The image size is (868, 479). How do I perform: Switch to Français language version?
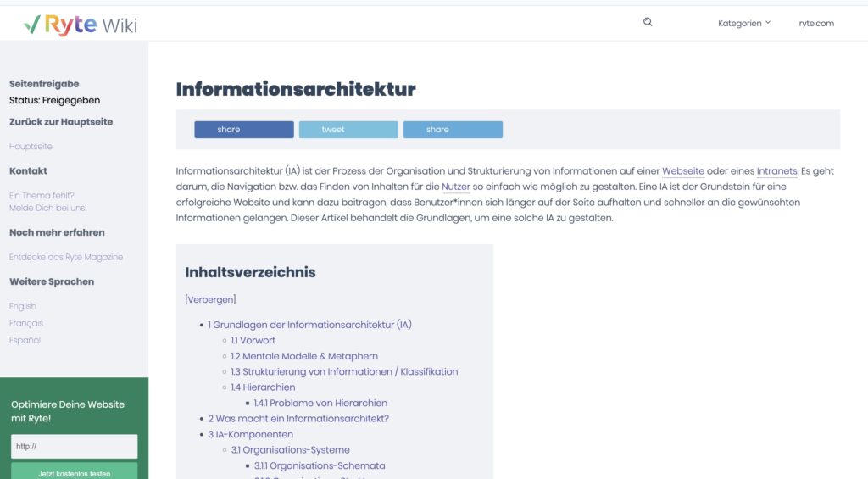pyautogui.click(x=26, y=323)
